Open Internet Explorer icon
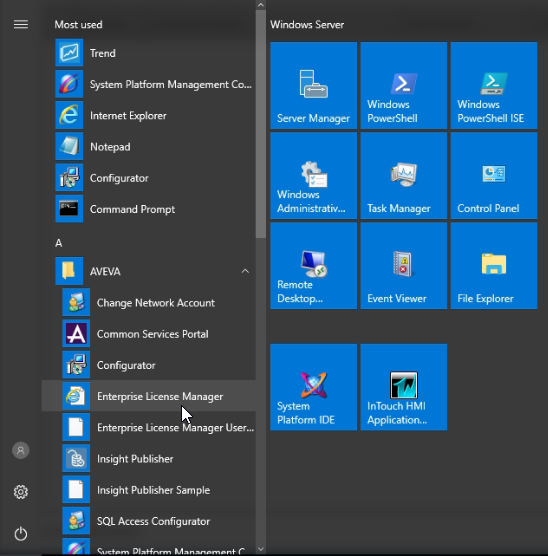 (x=69, y=115)
